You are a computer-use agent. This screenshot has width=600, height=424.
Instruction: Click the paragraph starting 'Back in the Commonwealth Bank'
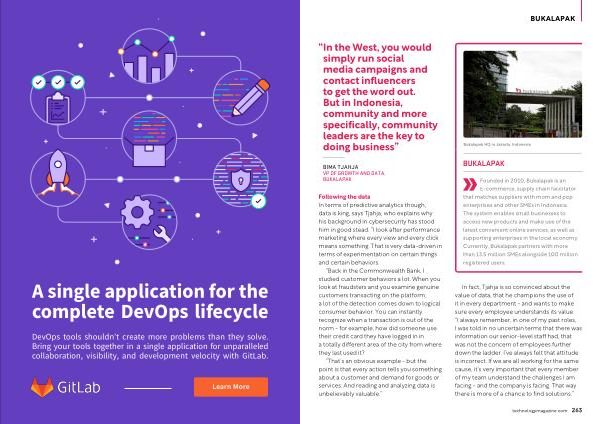pyautogui.click(x=380, y=312)
